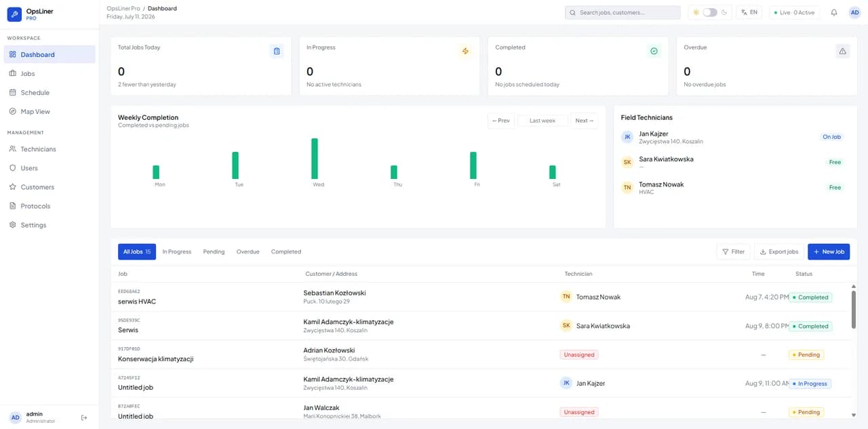Open the EN language selector
This screenshot has height=429, width=868.
[x=749, y=12]
